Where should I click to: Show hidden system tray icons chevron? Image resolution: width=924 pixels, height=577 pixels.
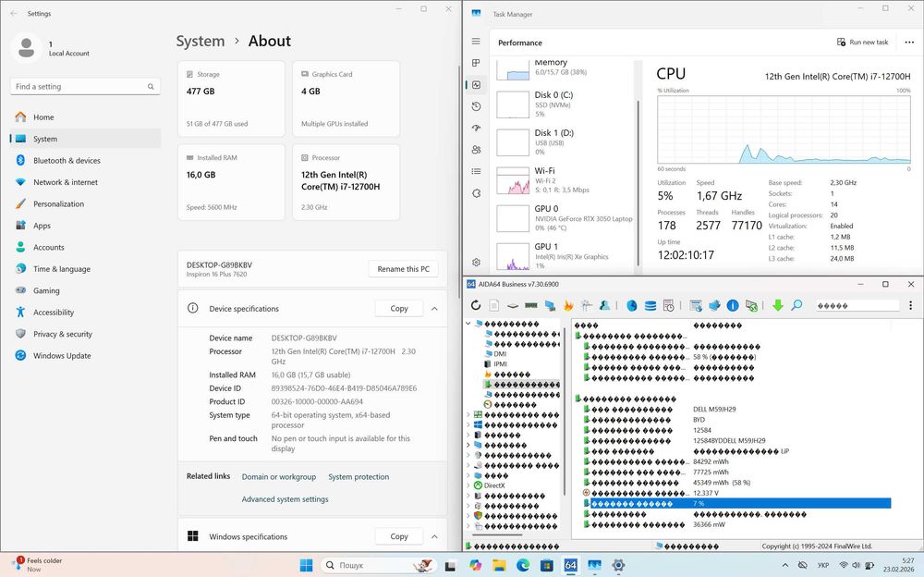click(x=784, y=565)
